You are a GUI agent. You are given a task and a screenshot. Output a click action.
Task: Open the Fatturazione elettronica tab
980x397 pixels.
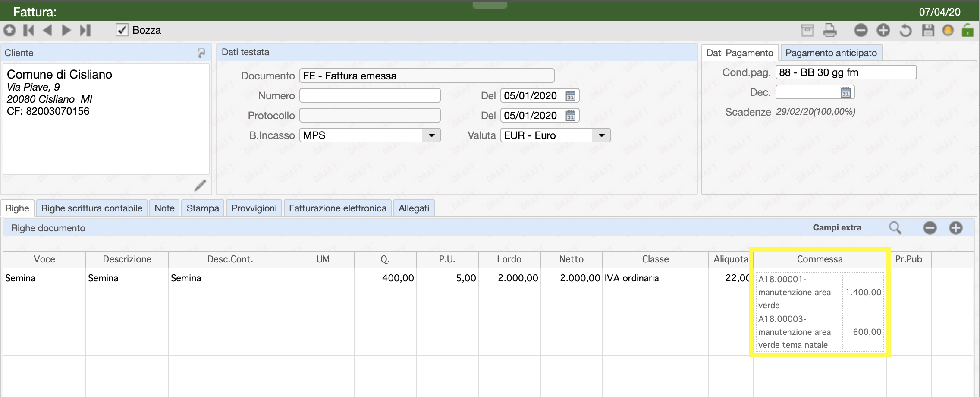(x=338, y=208)
